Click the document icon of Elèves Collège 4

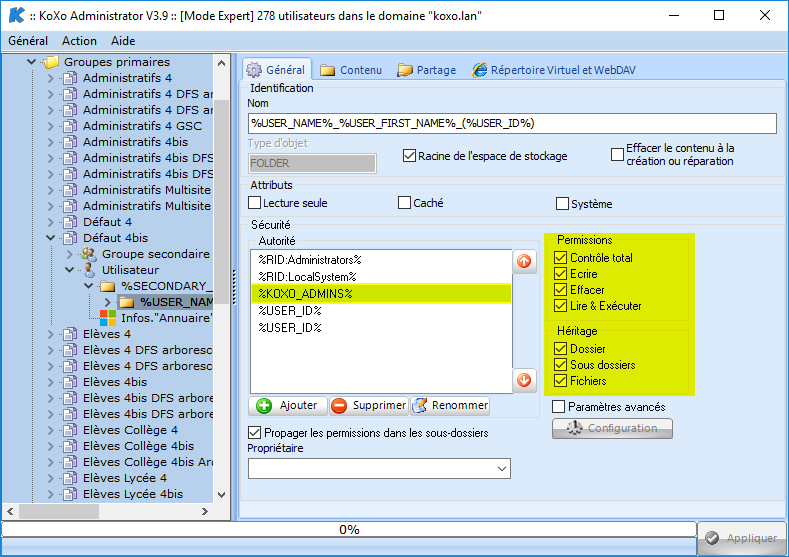point(70,430)
